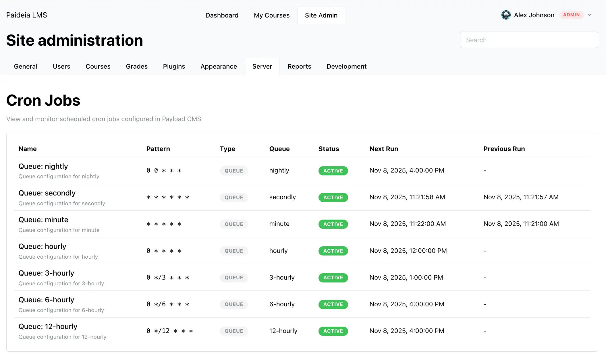This screenshot has height=364, width=606.
Task: Click QUEUE type badge for secondly row
Action: tap(233, 198)
